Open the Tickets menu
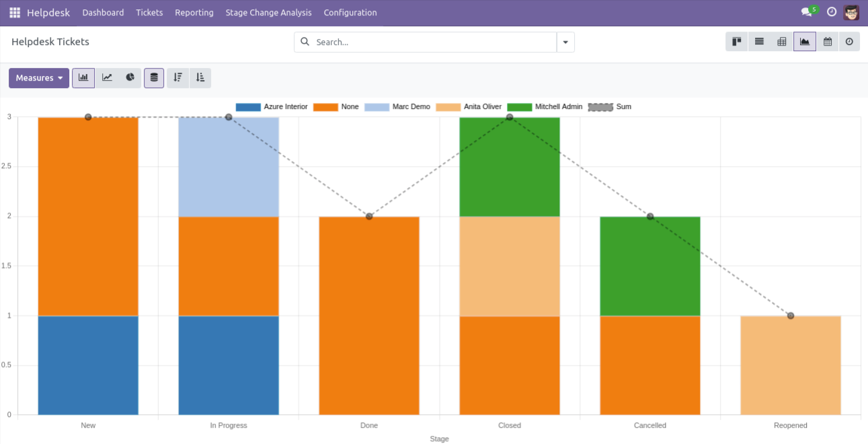This screenshot has width=868, height=444. 149,13
